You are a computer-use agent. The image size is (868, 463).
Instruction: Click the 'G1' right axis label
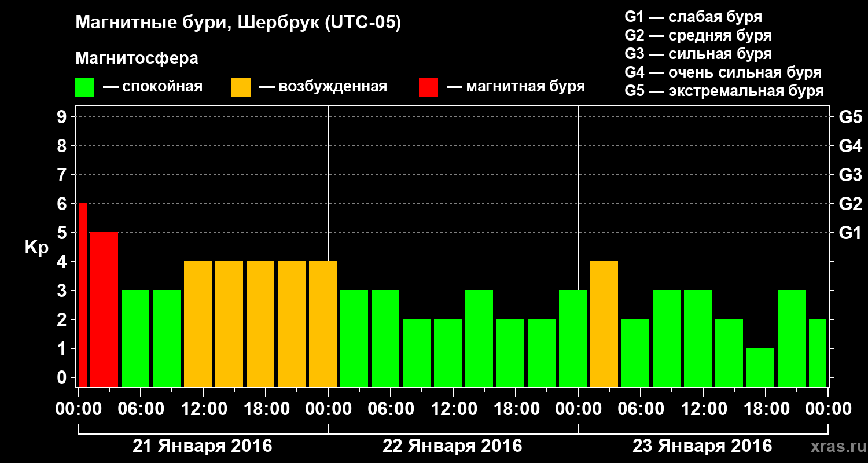pyautogui.click(x=850, y=233)
